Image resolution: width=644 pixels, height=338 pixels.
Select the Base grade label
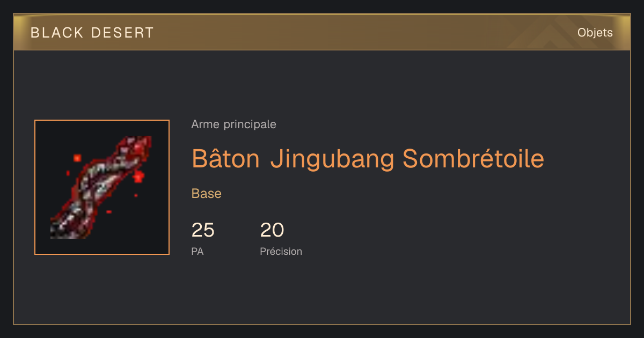pyautogui.click(x=207, y=194)
